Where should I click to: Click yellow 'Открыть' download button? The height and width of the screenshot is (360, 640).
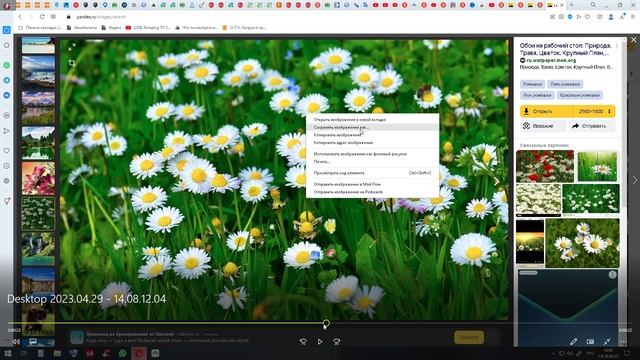[x=546, y=111]
